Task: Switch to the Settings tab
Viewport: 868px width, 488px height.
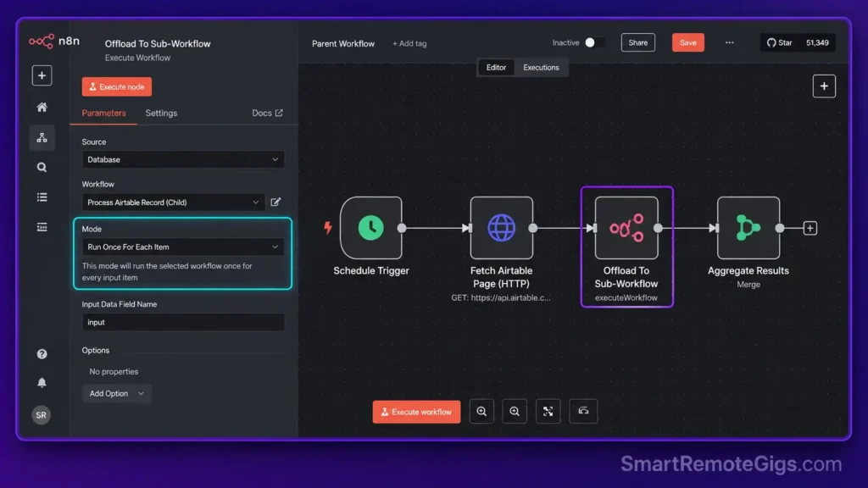Action: [161, 113]
